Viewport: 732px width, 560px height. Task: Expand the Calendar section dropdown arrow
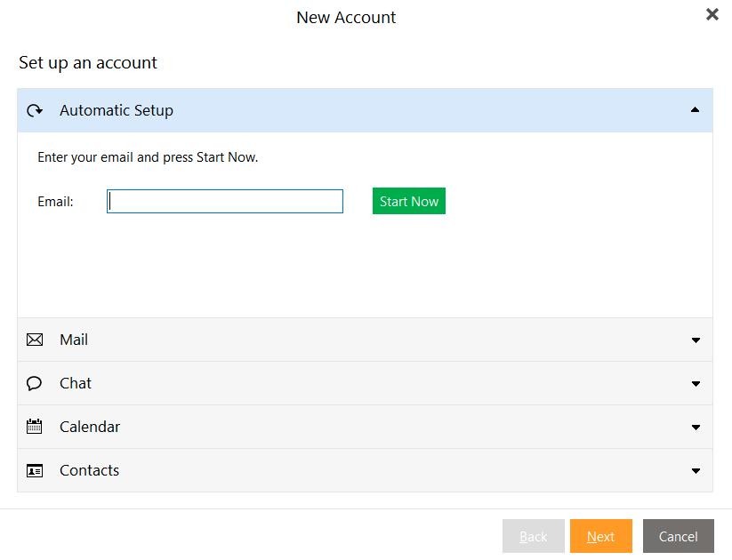tap(696, 428)
